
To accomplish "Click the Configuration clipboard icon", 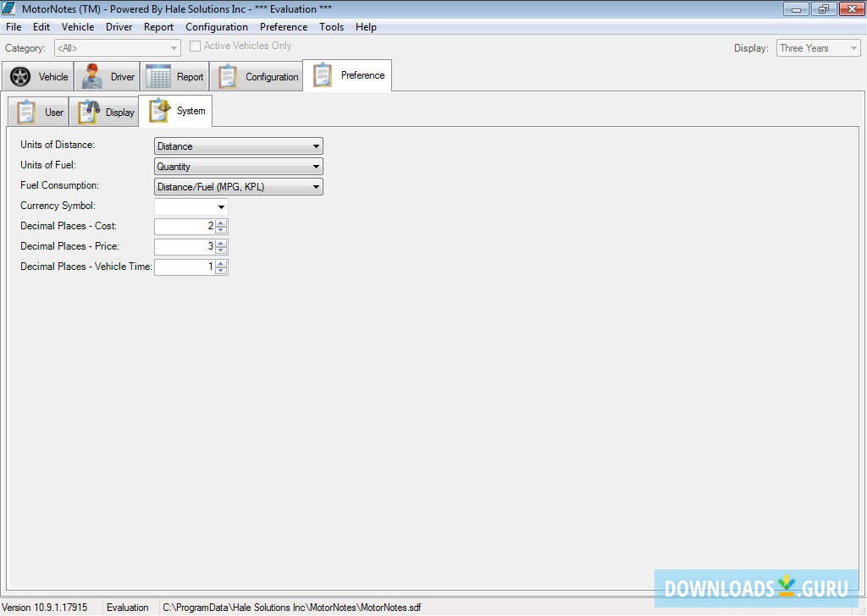I will 227,77.
